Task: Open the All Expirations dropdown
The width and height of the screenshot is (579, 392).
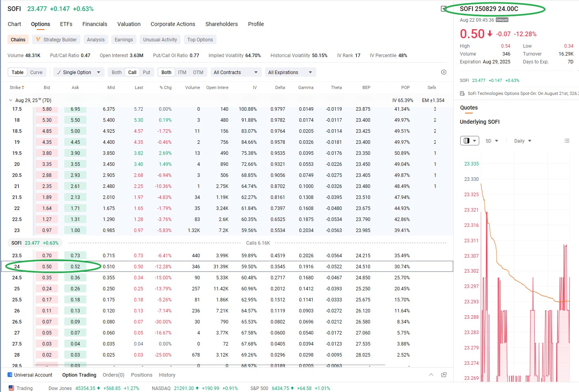Action: (290, 72)
